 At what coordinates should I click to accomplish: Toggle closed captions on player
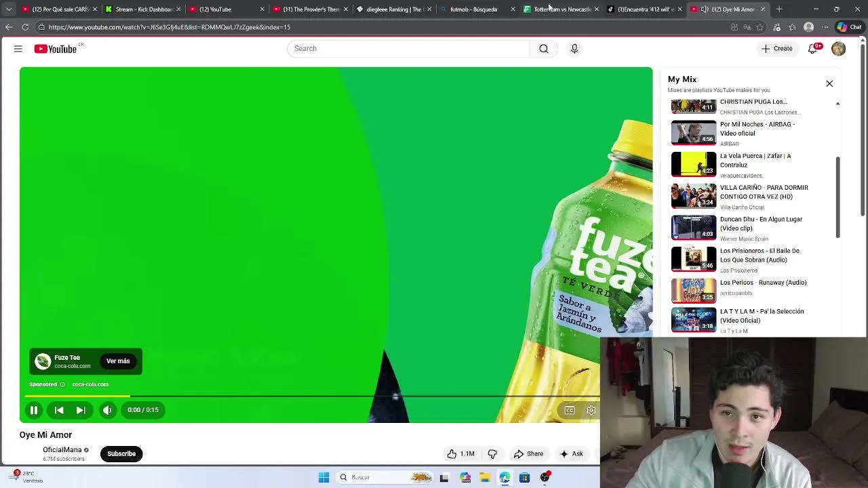tap(570, 410)
